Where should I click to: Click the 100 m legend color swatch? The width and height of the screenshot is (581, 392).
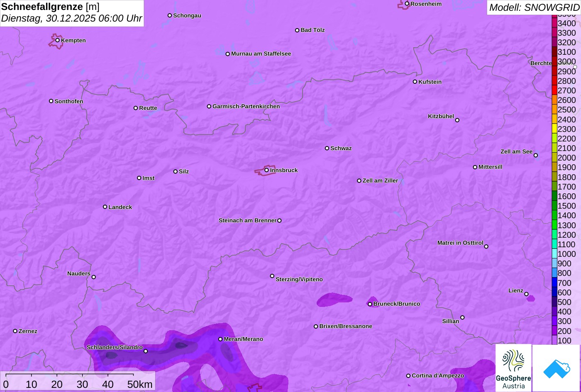pyautogui.click(x=554, y=340)
